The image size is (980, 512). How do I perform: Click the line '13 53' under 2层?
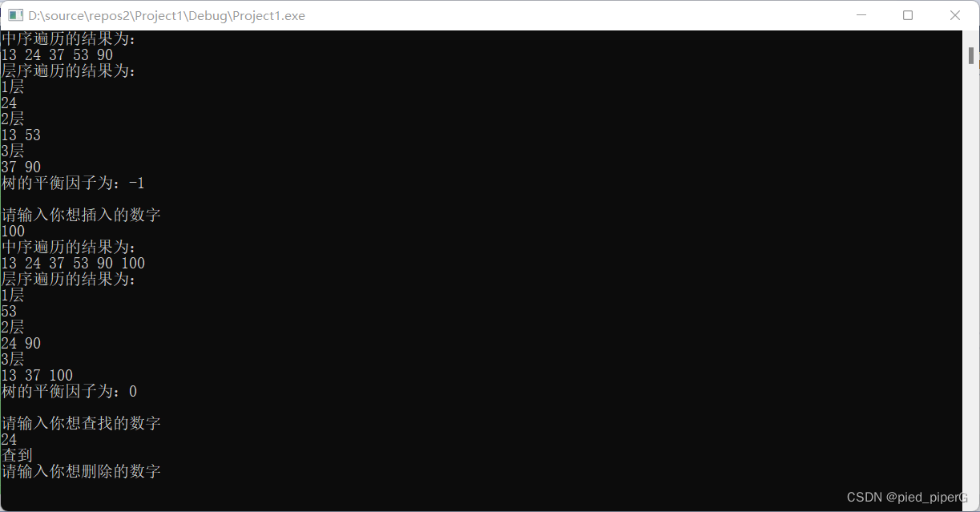coord(21,135)
